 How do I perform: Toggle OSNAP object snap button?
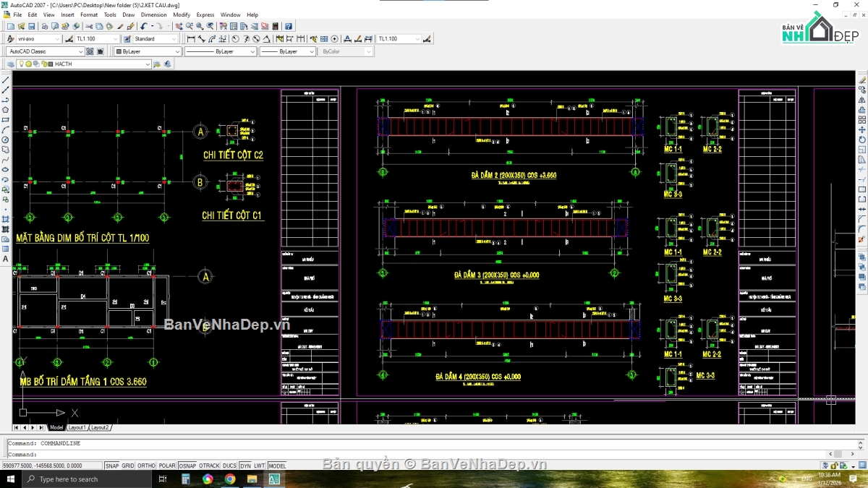pyautogui.click(x=187, y=466)
